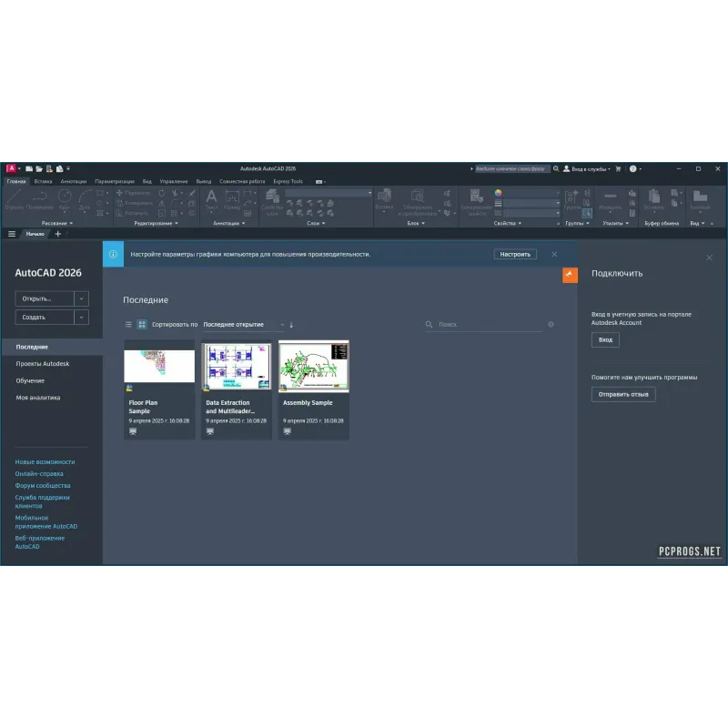Image resolution: width=728 pixels, height=728 pixels.
Task: Expand the Создать dropdown arrow
Action: pyautogui.click(x=80, y=317)
